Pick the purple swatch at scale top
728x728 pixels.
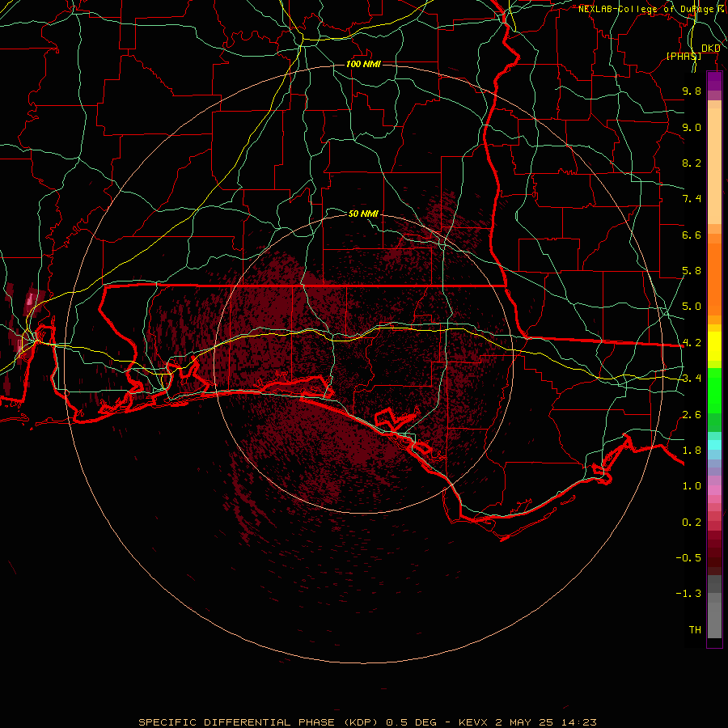[714, 81]
